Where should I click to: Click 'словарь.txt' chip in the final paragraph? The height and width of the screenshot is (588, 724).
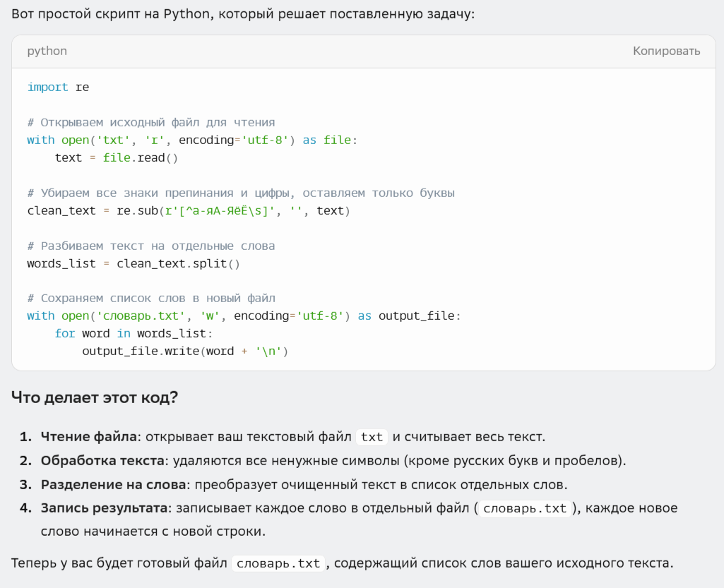pos(278,563)
